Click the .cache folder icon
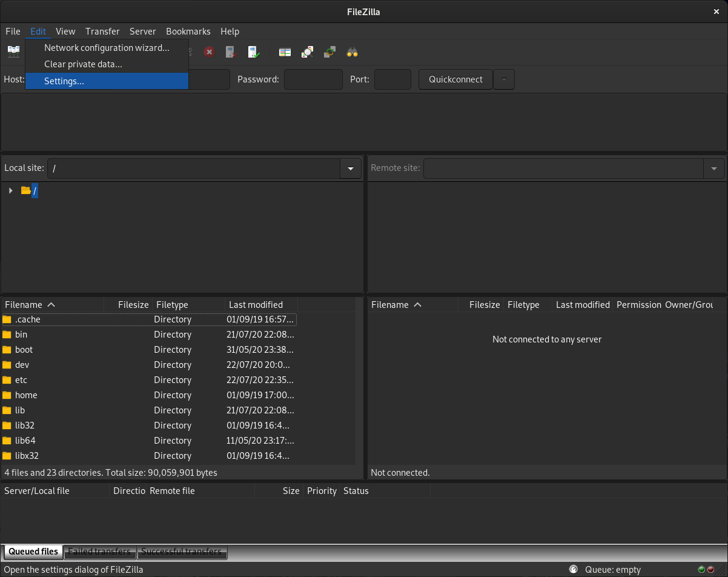Viewport: 728px width, 577px height. pyautogui.click(x=7, y=319)
